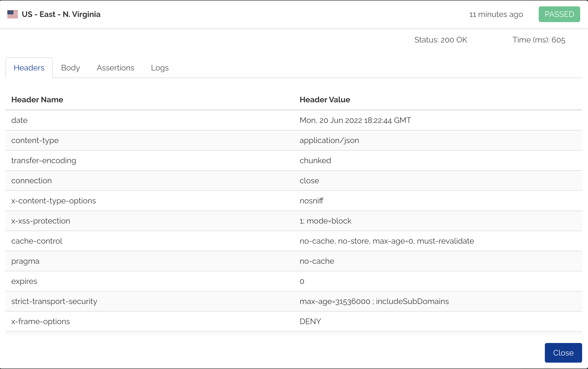Image resolution: width=588 pixels, height=369 pixels.
Task: Open the Assertions tab
Action: pos(115,67)
